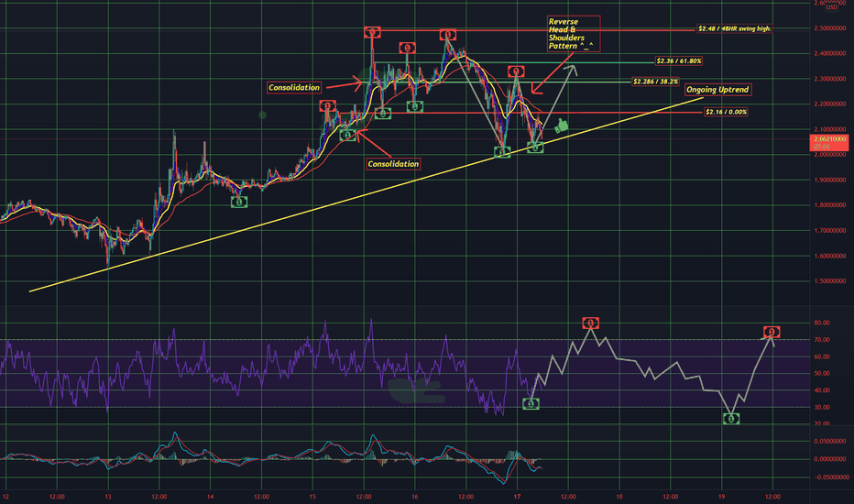Click the 1.90000000 price axis label

(x=830, y=180)
